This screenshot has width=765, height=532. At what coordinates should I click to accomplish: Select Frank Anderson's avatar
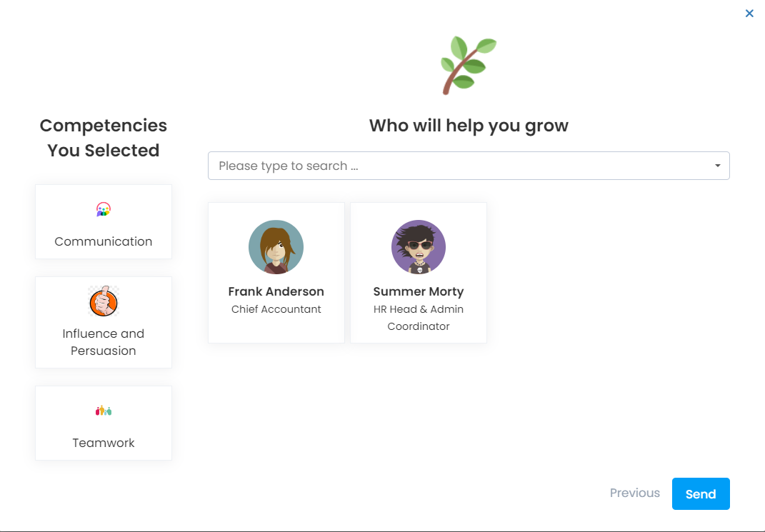[276, 247]
